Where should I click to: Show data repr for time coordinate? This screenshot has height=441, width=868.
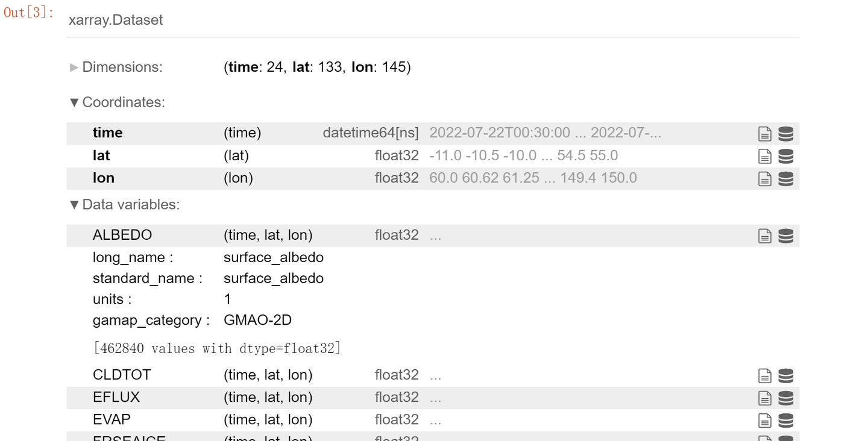pyautogui.click(x=785, y=134)
